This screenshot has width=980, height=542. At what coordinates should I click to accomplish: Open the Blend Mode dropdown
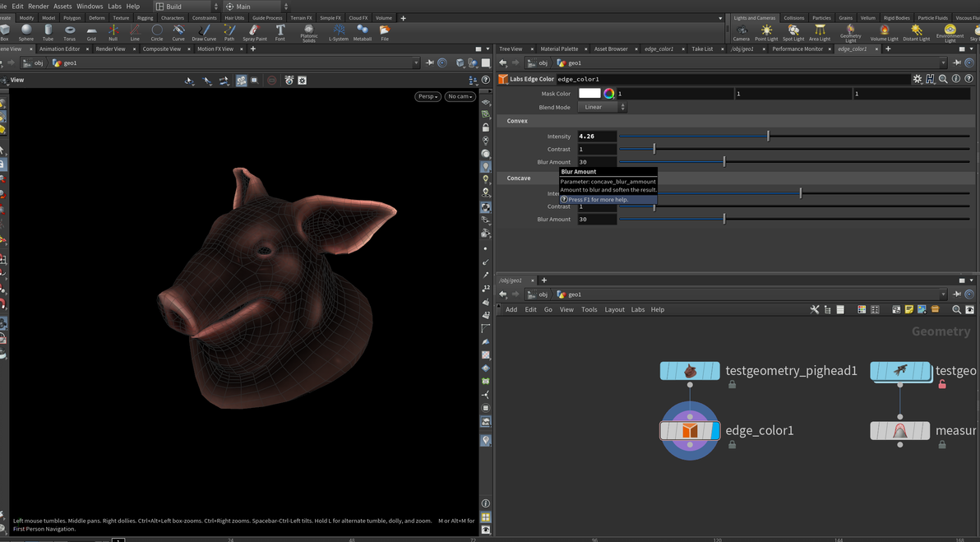[x=602, y=107]
